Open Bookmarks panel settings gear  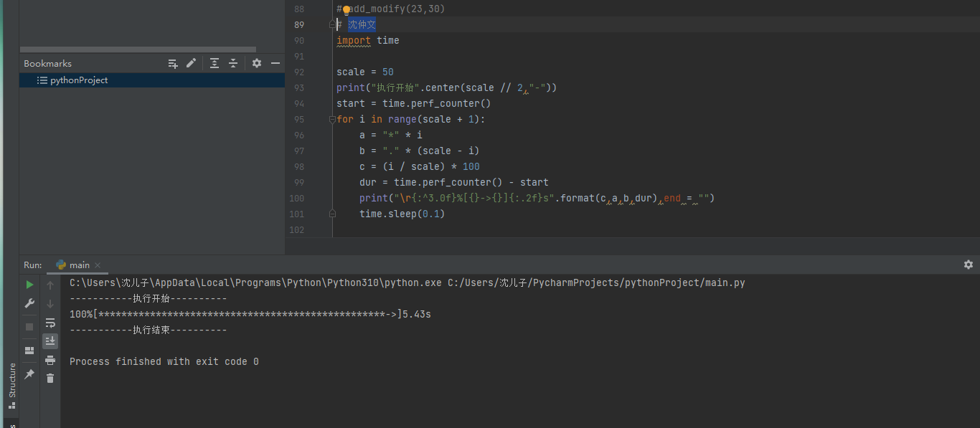pos(256,63)
